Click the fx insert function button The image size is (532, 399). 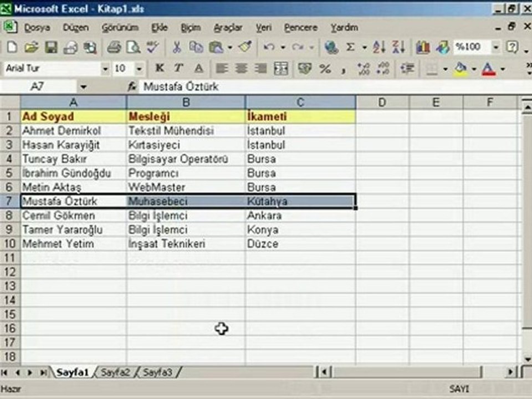[132, 87]
